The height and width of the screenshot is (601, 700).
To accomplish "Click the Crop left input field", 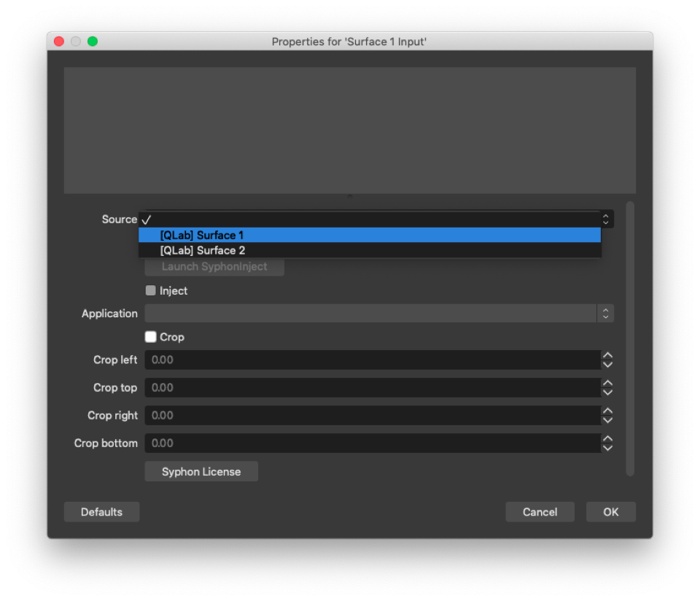I will pyautogui.click(x=372, y=360).
